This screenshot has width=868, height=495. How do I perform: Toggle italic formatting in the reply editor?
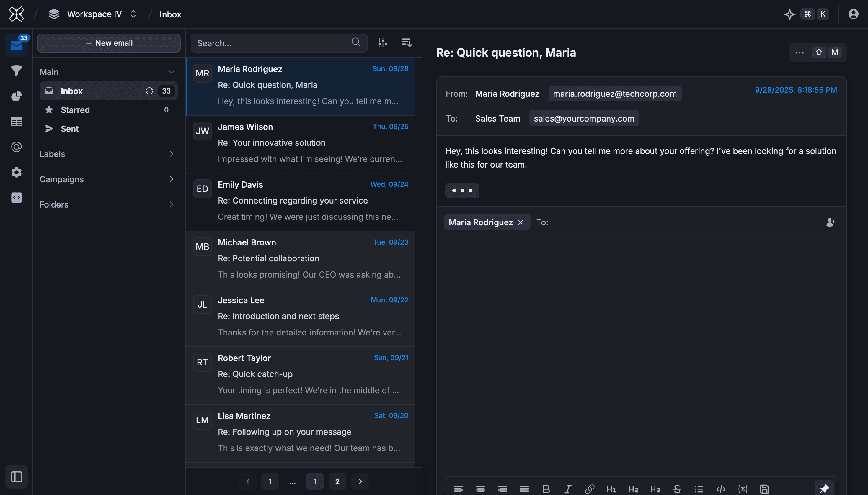coord(567,489)
